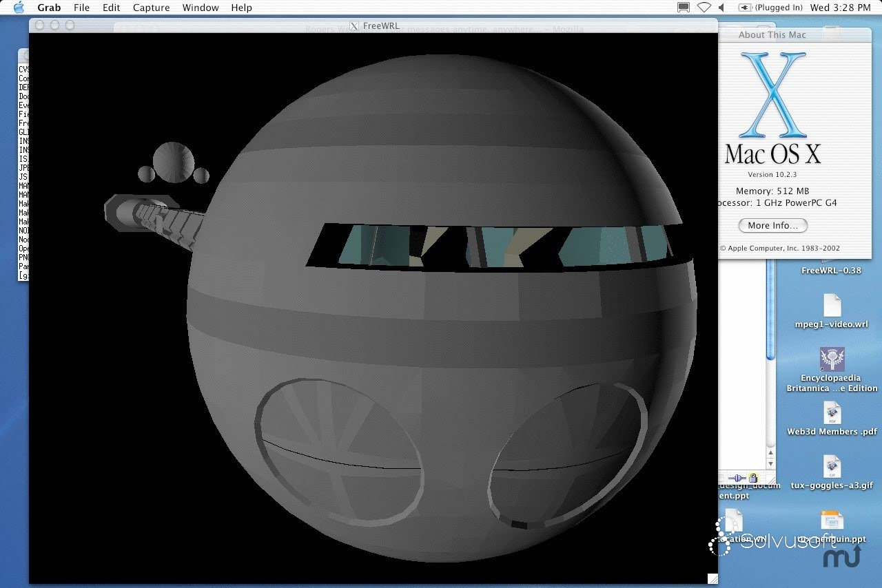Select the Encyclopaedia Britannica desktop alias icon

(832, 359)
